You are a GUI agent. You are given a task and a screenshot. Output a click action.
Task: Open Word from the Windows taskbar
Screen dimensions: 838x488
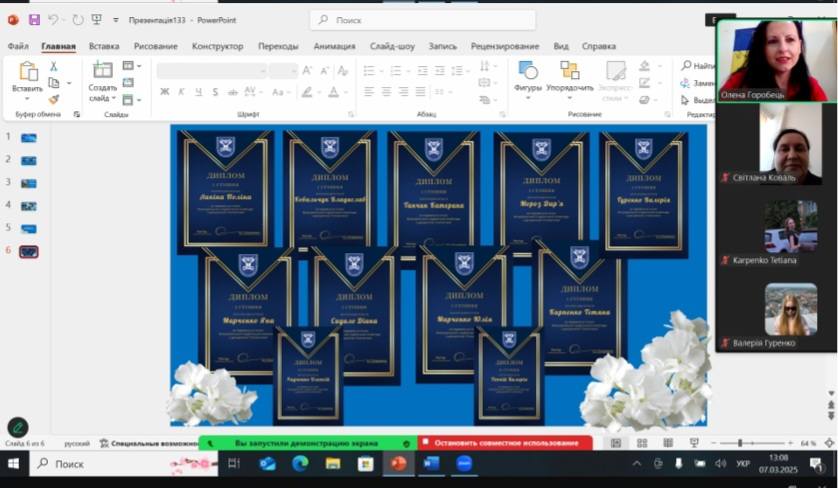(x=431, y=464)
